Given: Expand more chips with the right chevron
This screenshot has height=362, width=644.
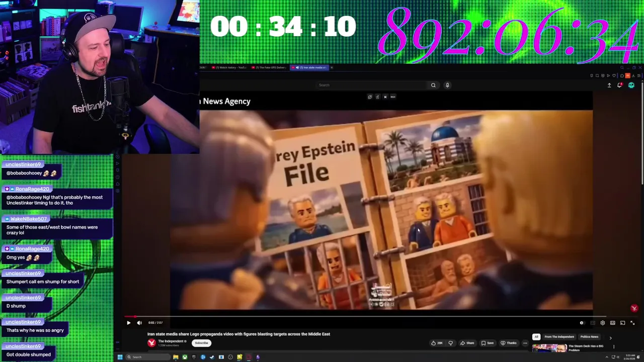Looking at the screenshot, I should 610,338.
